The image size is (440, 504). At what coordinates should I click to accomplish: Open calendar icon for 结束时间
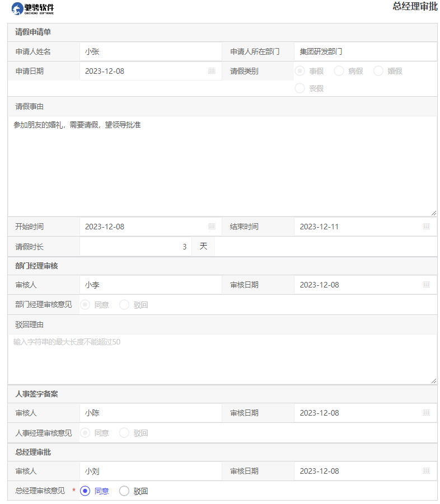click(x=426, y=227)
